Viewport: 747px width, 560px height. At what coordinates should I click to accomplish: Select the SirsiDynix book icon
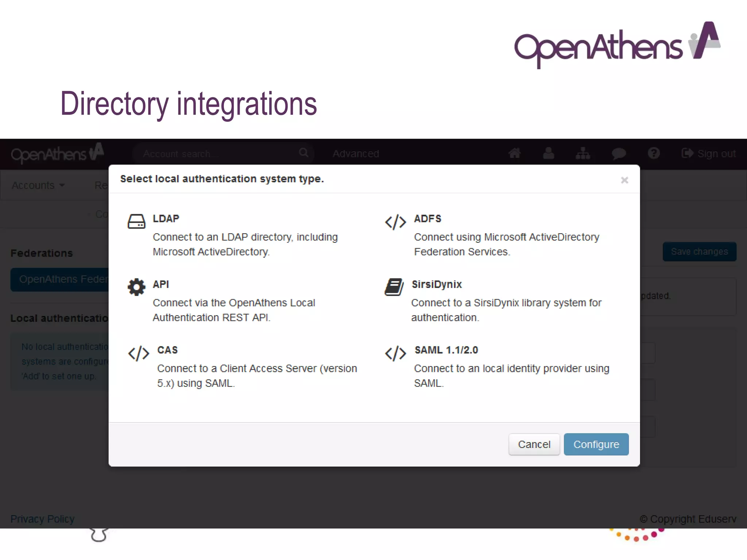pos(394,287)
